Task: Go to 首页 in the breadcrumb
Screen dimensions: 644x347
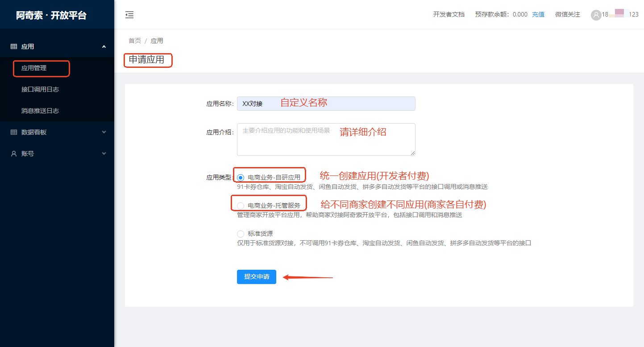Action: 135,41
